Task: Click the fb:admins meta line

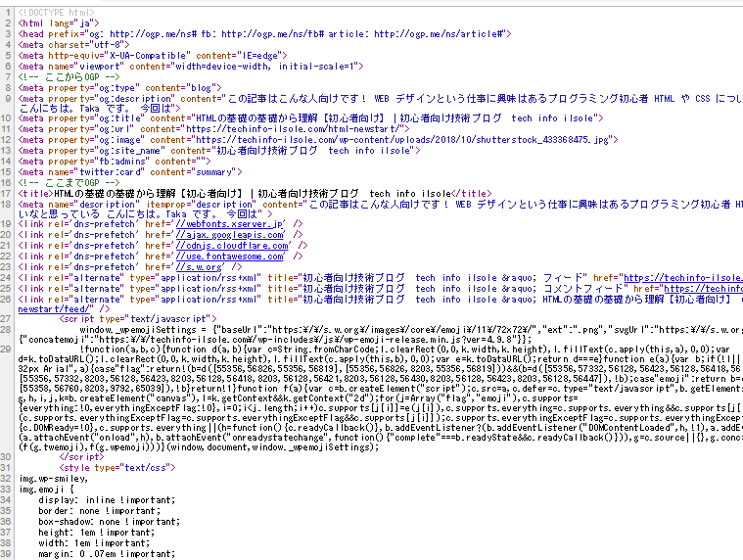Action: 115,162
